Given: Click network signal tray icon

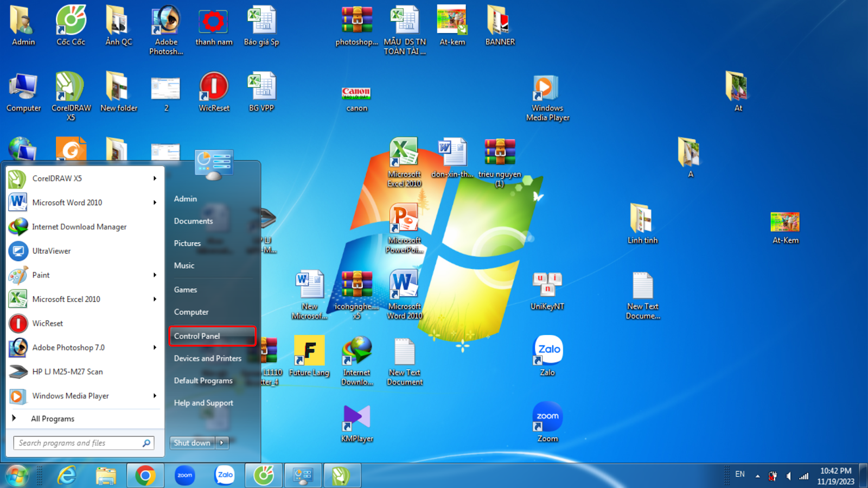Looking at the screenshot, I should point(804,476).
